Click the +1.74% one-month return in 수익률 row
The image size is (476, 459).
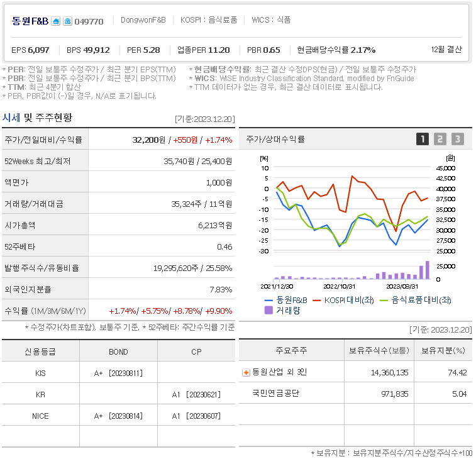tap(123, 311)
